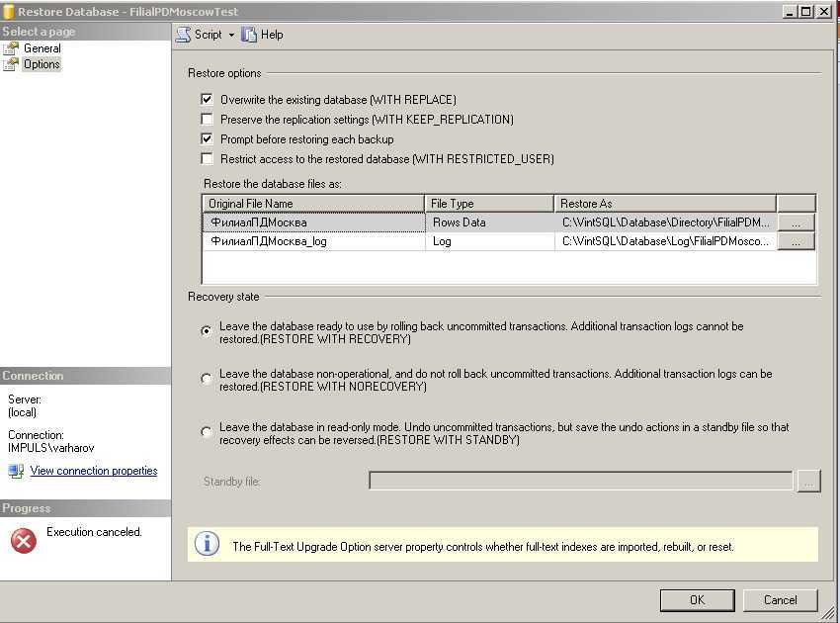Click the connection properties icon
Viewport: 840px width, 623px height.
pyautogui.click(x=16, y=471)
